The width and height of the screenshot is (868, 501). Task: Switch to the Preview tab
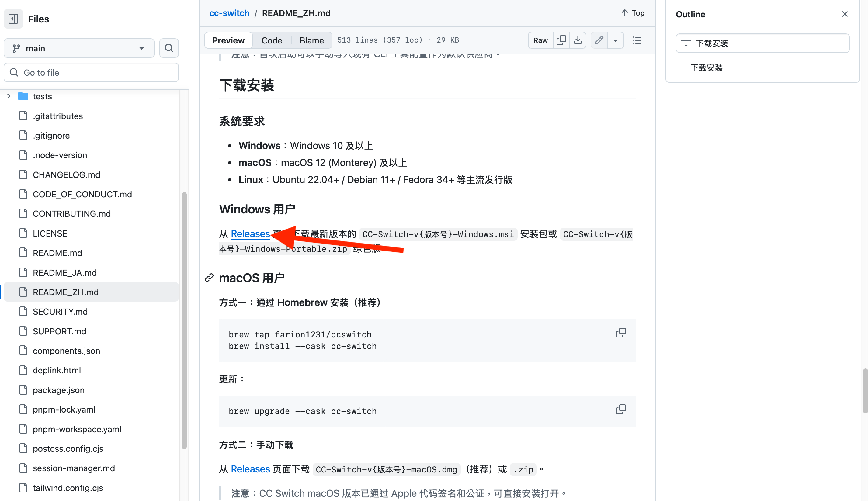[x=228, y=40]
